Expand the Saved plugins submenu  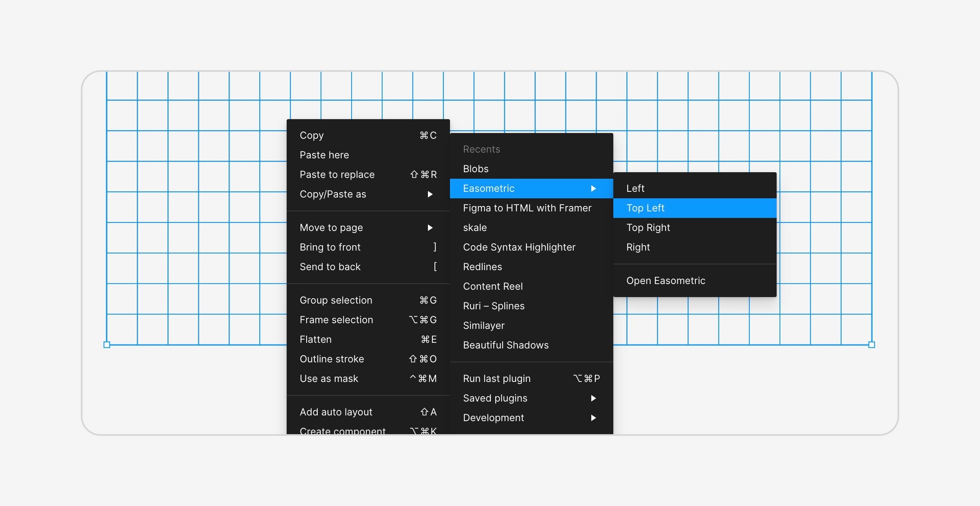tap(593, 398)
